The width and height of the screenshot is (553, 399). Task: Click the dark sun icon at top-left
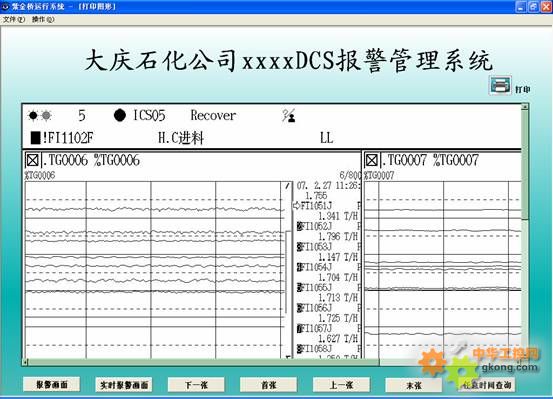click(33, 115)
